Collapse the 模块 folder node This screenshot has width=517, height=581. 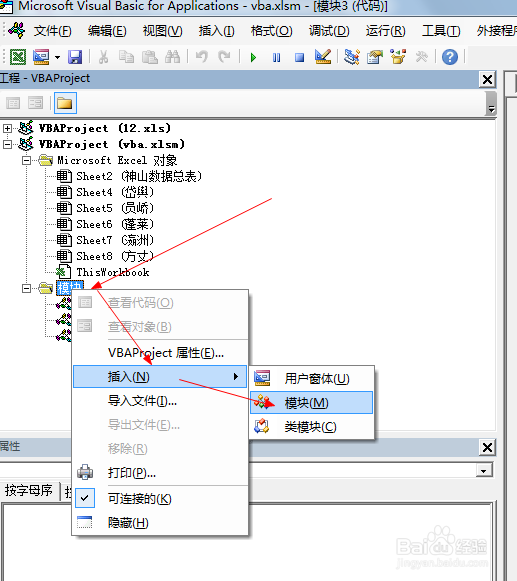26,288
